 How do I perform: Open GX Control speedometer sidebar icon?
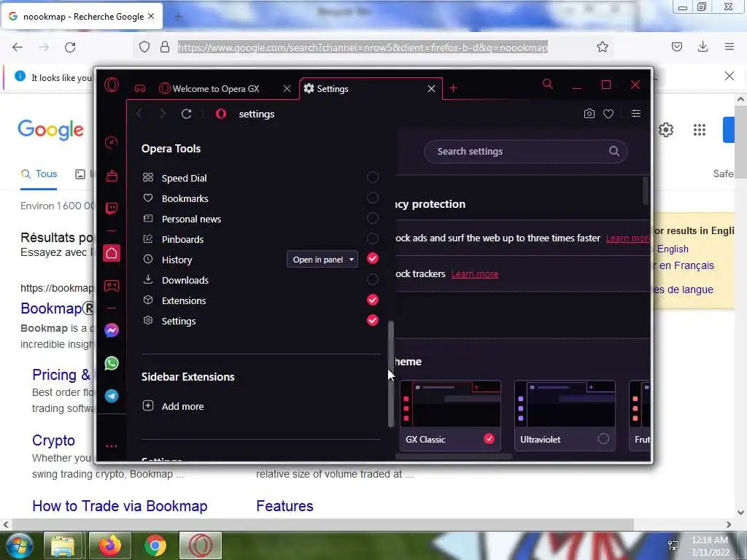112,142
